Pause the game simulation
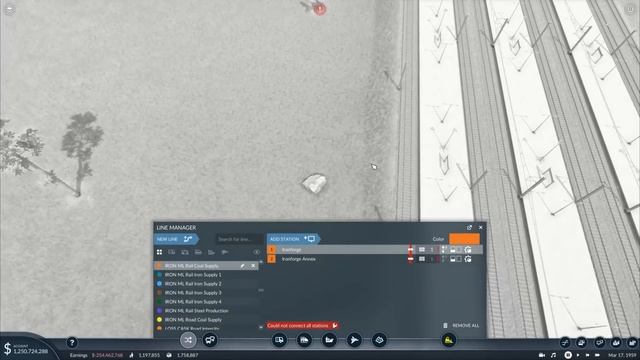This screenshot has height=360, width=640. (568, 356)
